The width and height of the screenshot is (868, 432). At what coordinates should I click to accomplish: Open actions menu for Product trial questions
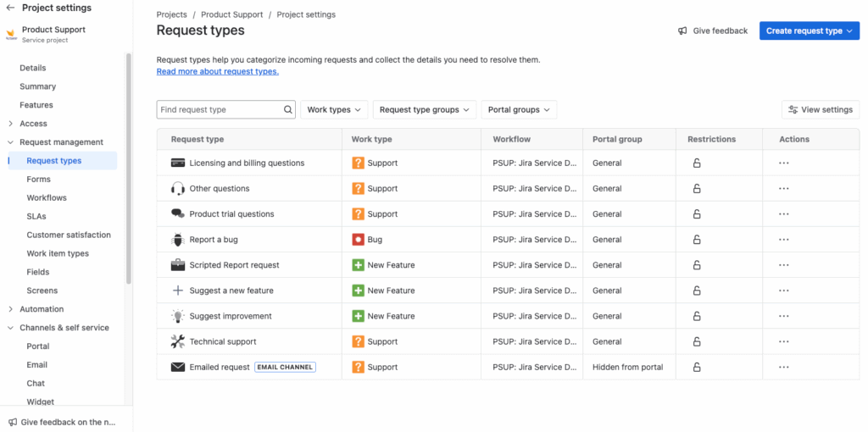(783, 214)
